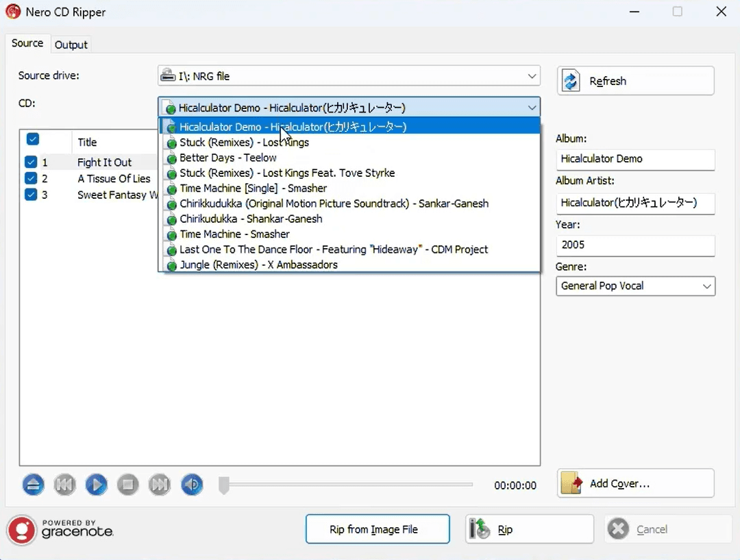
Task: Choose Stuck (Remixes) Feat. Tove Styrke entry
Action: coord(349,173)
